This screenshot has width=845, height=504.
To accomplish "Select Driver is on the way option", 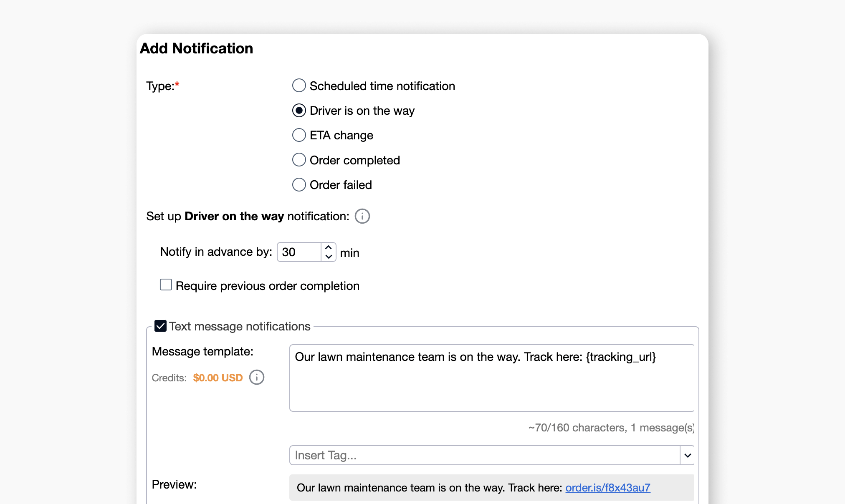I will coord(299,111).
